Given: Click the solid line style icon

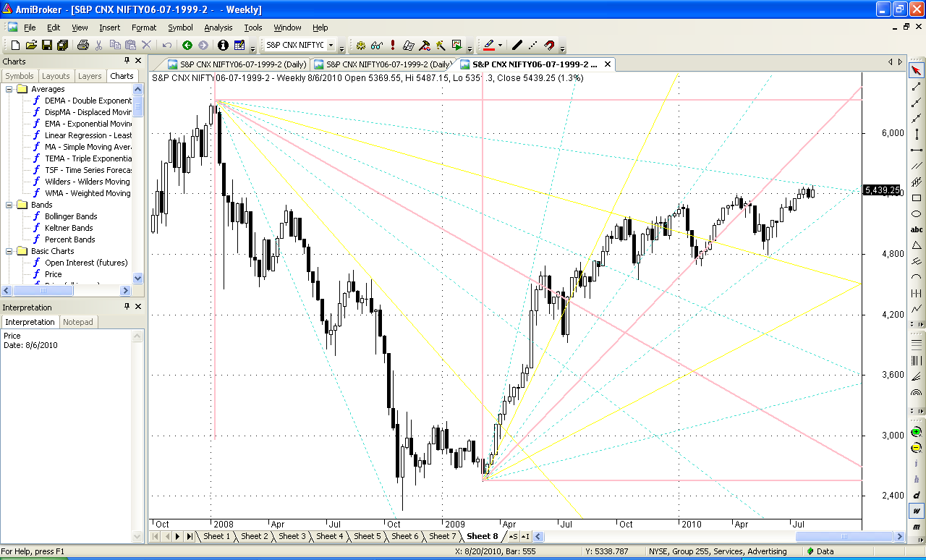Looking at the screenshot, I should tap(517, 45).
